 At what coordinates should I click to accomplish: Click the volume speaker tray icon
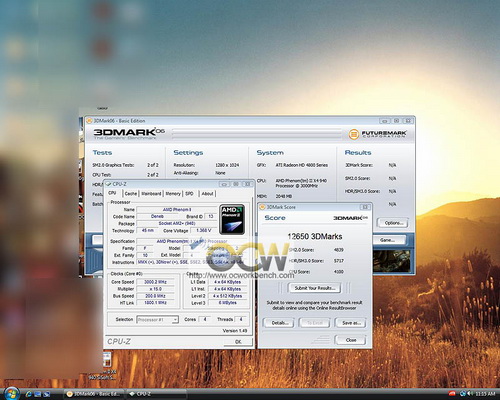[470, 394]
